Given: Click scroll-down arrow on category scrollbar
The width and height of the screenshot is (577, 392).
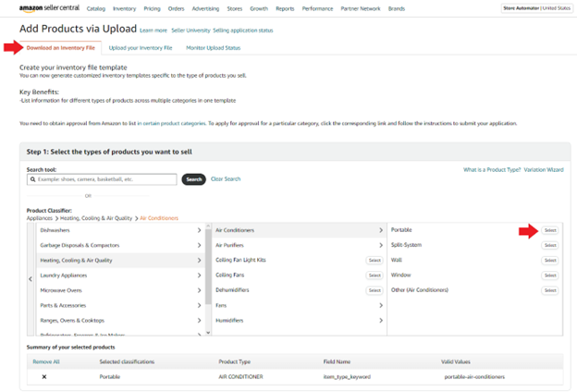Looking at the screenshot, I should point(208,333).
